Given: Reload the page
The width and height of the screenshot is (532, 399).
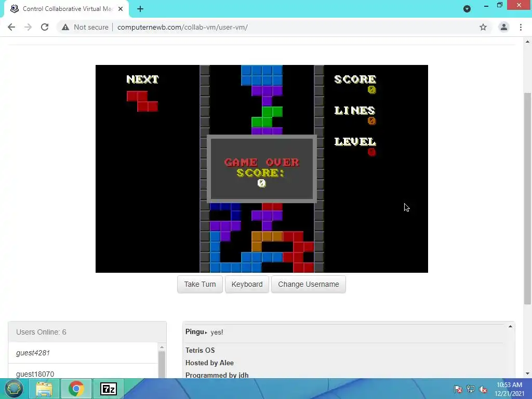Looking at the screenshot, I should click(x=45, y=27).
